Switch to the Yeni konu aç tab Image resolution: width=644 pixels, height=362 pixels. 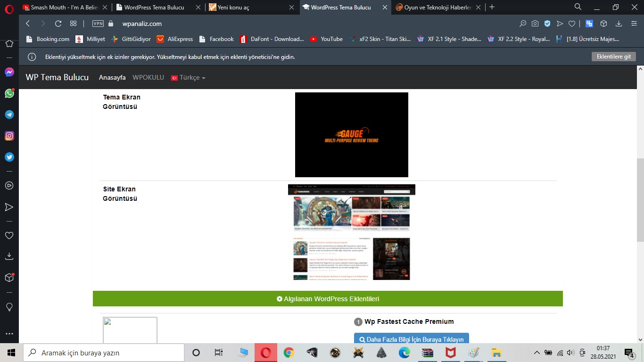(252, 8)
